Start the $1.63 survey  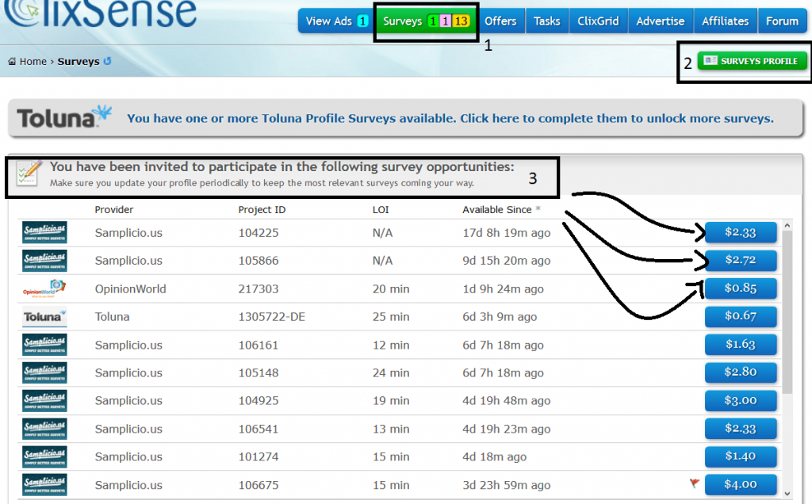(741, 344)
